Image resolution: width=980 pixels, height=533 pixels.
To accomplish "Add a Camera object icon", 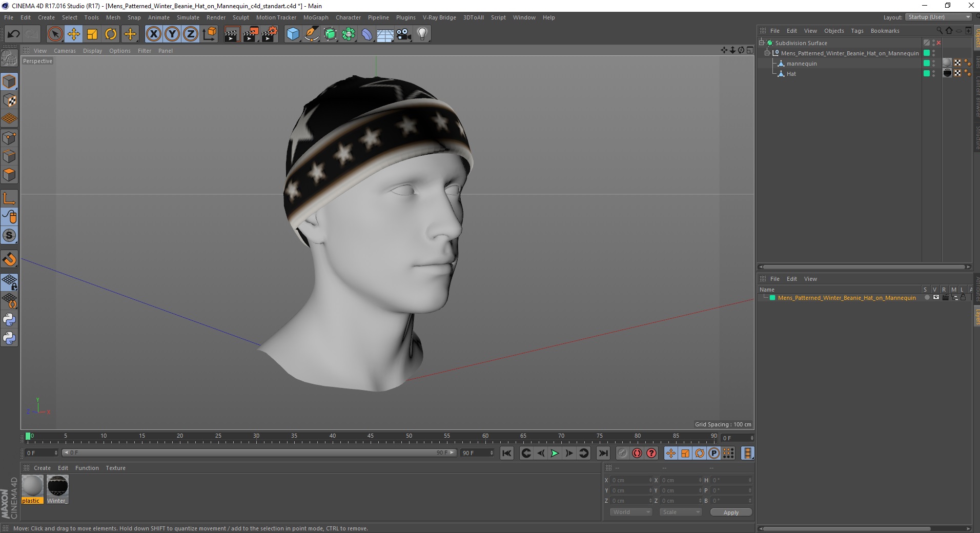I will point(403,34).
